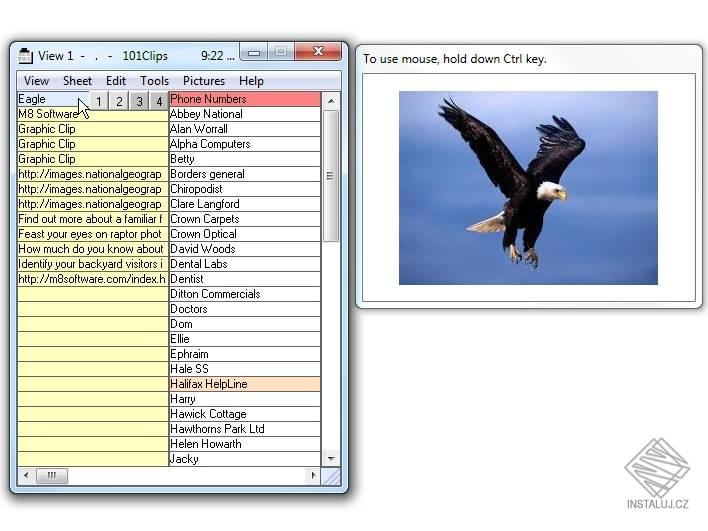
Task: Select the Crown Carpets entry
Action: 245,219
